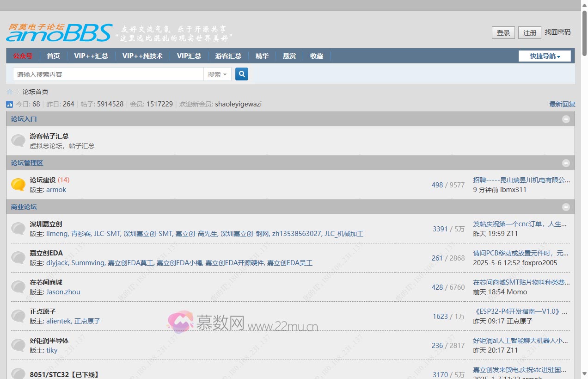This screenshot has height=379, width=588.
Task: Collapse the 论坛管理区 section
Action: coord(566,163)
